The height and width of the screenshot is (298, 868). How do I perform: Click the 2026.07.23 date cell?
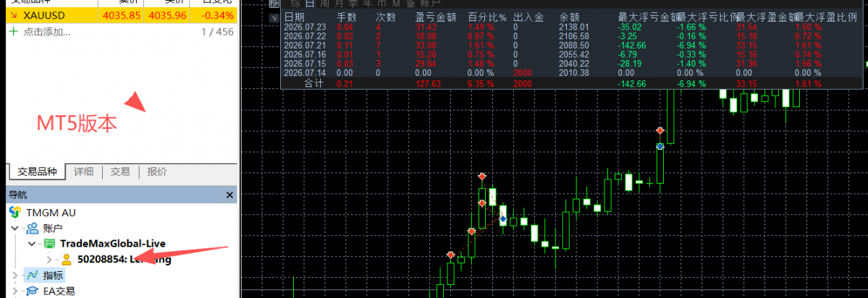305,27
